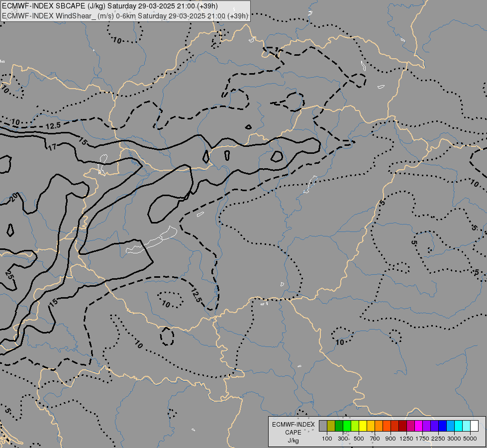Screen dimensions: 487x448
Task: Select the dark green legend swatch
Action: (x=339, y=426)
